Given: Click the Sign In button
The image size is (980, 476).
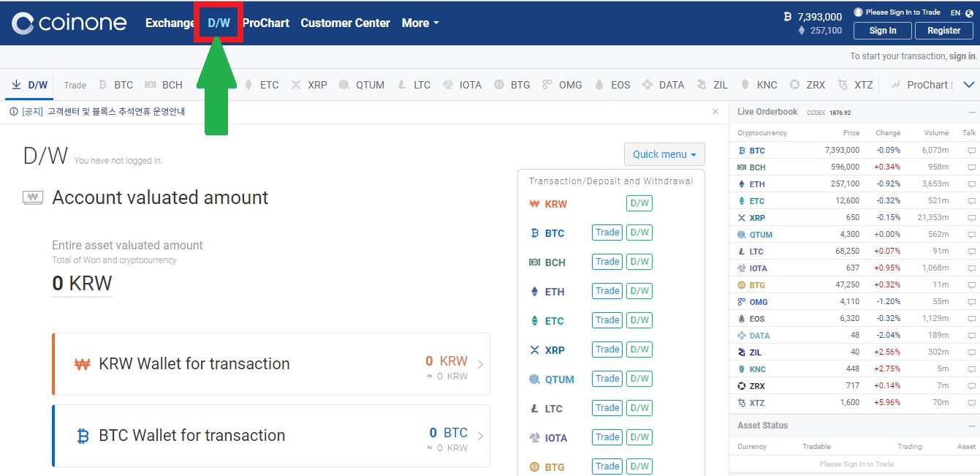Looking at the screenshot, I should tap(883, 31).
